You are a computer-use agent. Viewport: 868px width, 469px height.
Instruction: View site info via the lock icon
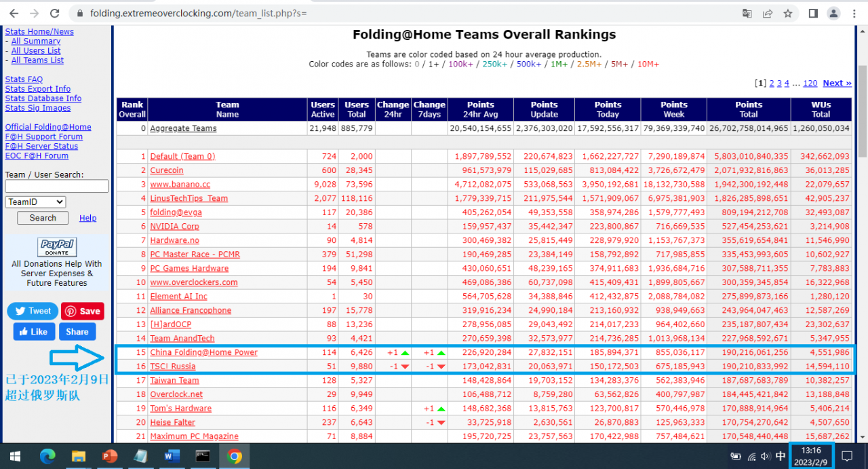point(80,13)
